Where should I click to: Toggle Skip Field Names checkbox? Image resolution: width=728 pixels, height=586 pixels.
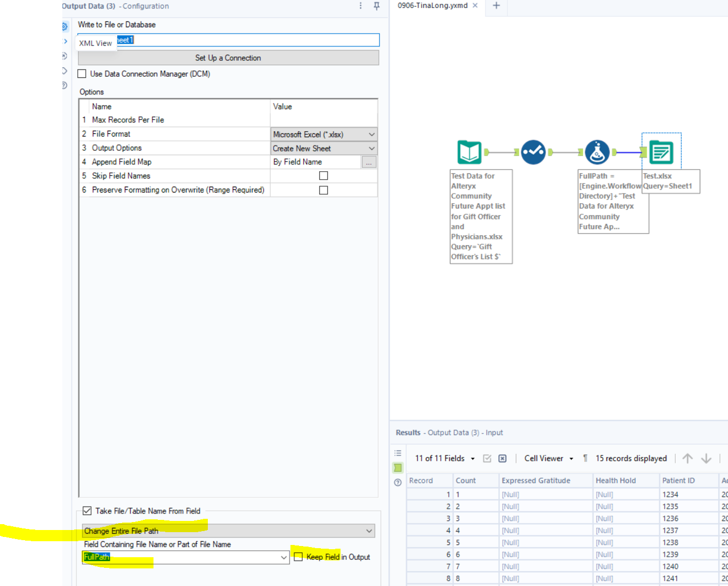323,176
